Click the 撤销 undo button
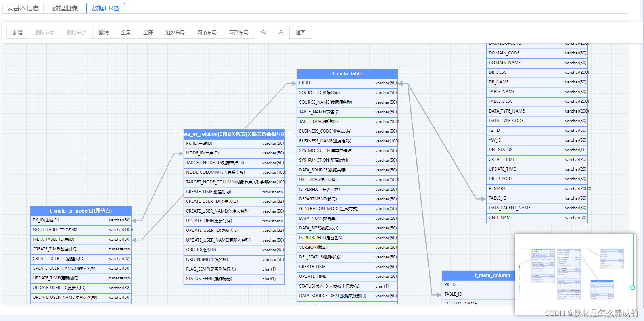Screen dimensions: 644x321 click(x=104, y=32)
